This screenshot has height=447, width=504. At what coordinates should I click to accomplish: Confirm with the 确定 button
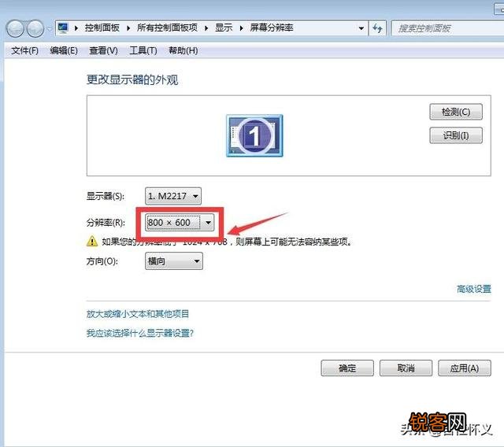(347, 368)
